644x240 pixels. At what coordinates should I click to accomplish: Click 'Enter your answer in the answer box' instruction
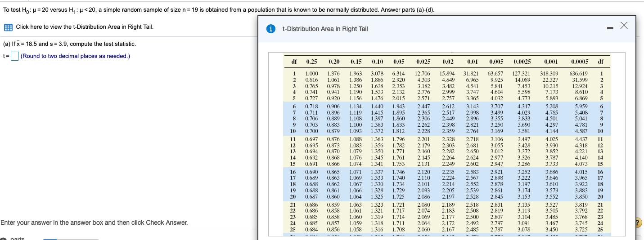(94, 222)
